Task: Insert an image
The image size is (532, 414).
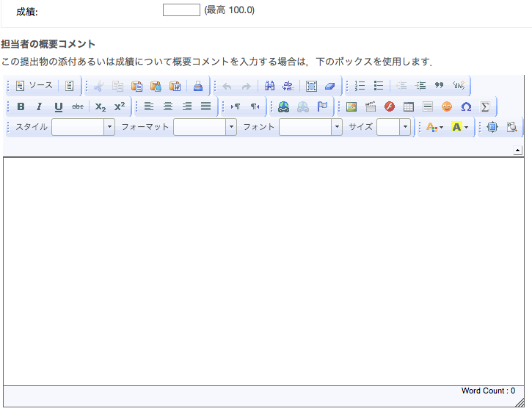Action: (351, 106)
